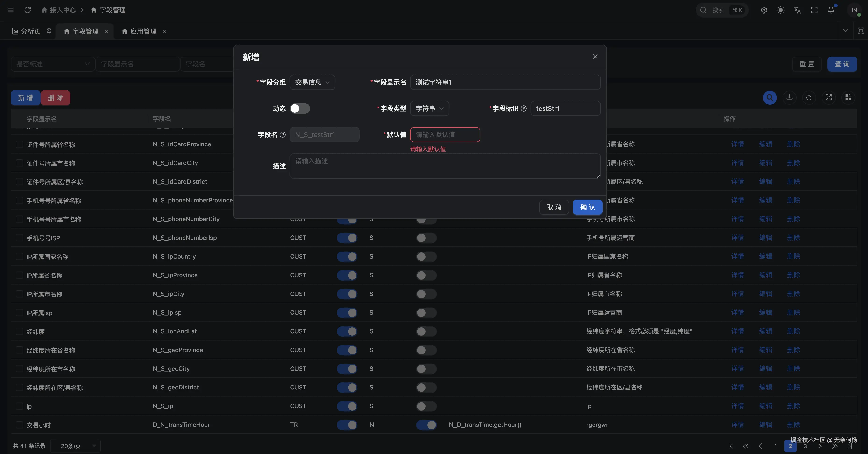Click the 取消 button in dialog

[x=554, y=207]
